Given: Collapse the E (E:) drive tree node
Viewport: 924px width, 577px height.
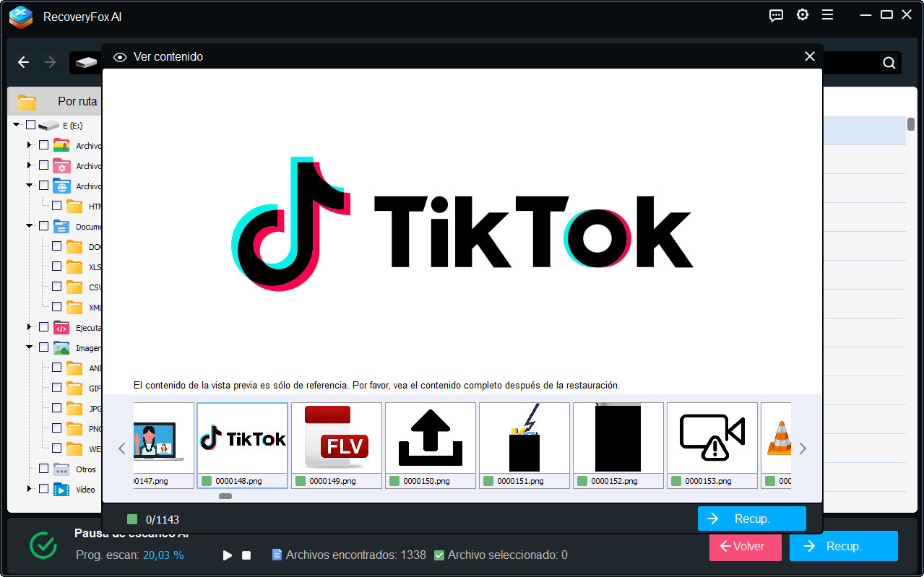Looking at the screenshot, I should [17, 125].
